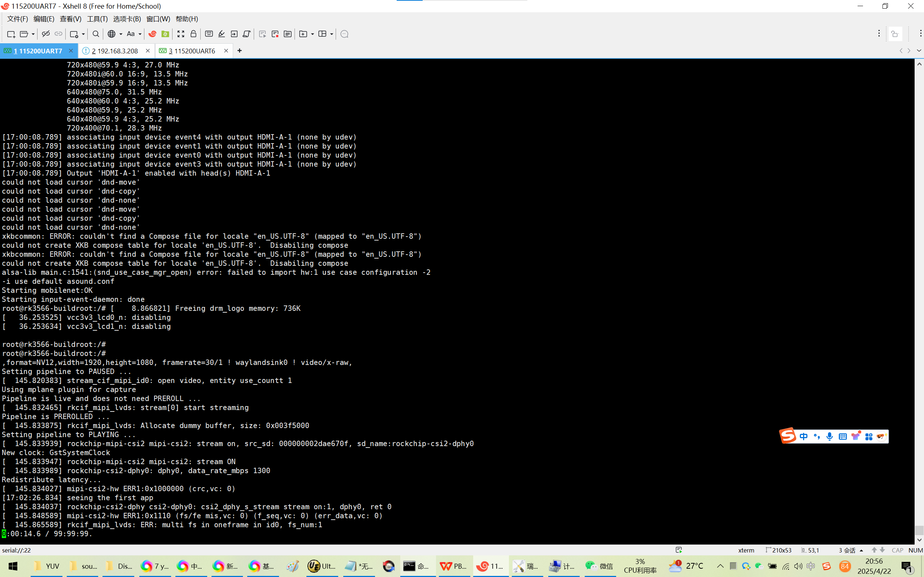This screenshot has width=924, height=577.
Task: Click the vertical scrollbar down arrow
Action: click(x=919, y=540)
